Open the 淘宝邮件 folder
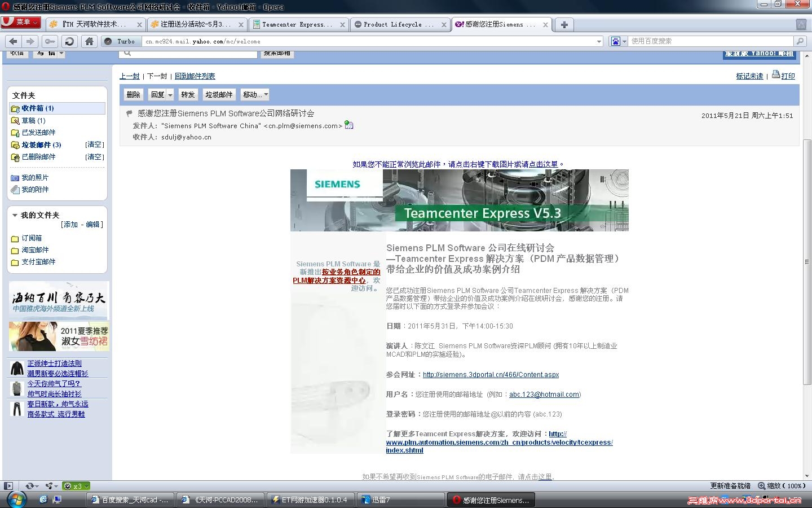The height and width of the screenshot is (508, 812). (35, 250)
